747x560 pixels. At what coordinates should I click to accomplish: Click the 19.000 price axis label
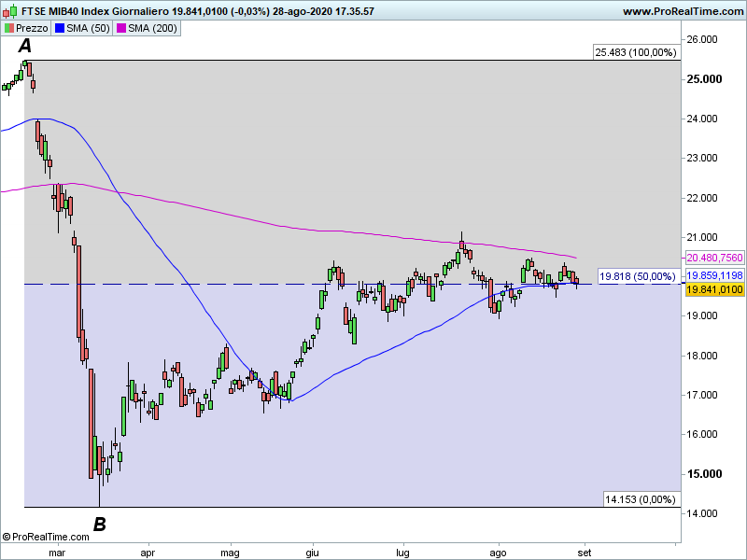(x=702, y=315)
